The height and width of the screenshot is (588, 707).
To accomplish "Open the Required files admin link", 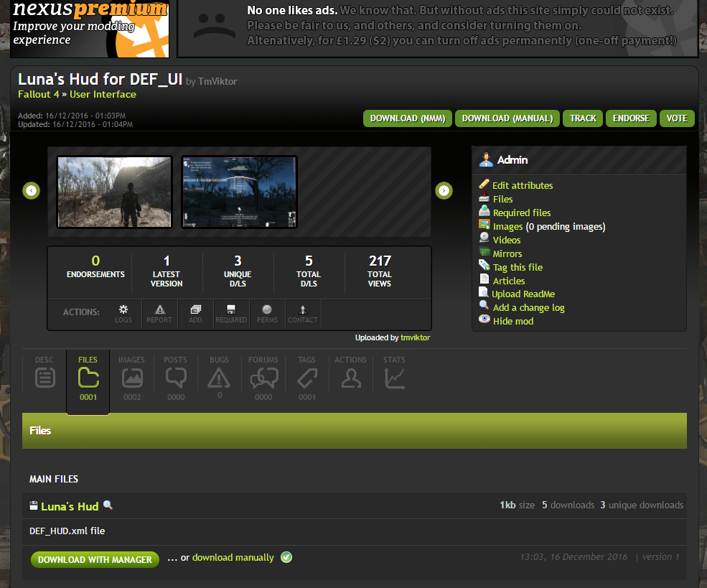I will click(x=522, y=213).
